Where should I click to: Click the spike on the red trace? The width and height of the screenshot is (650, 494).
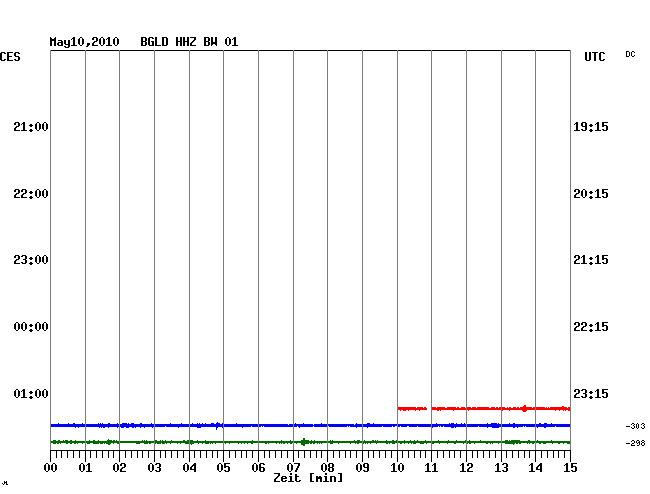[524, 408]
